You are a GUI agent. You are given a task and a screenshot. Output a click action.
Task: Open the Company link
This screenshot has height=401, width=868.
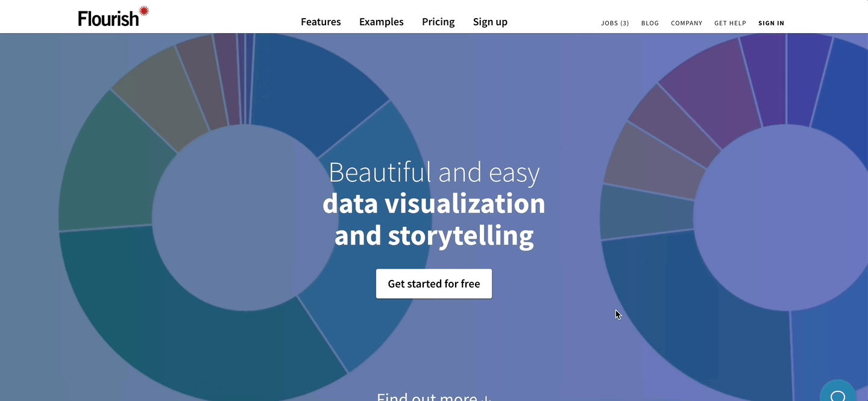click(x=687, y=23)
